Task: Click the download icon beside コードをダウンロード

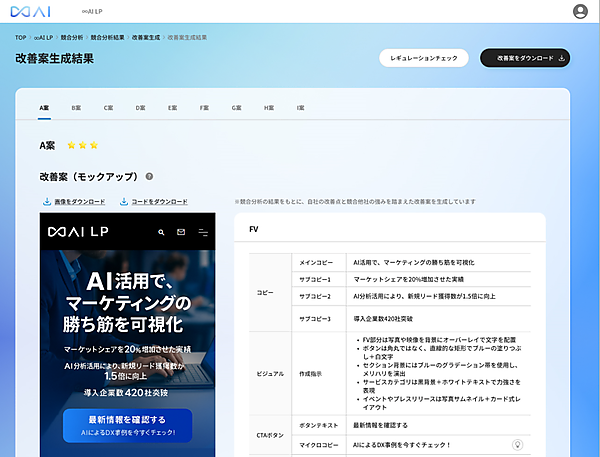Action: [x=124, y=201]
